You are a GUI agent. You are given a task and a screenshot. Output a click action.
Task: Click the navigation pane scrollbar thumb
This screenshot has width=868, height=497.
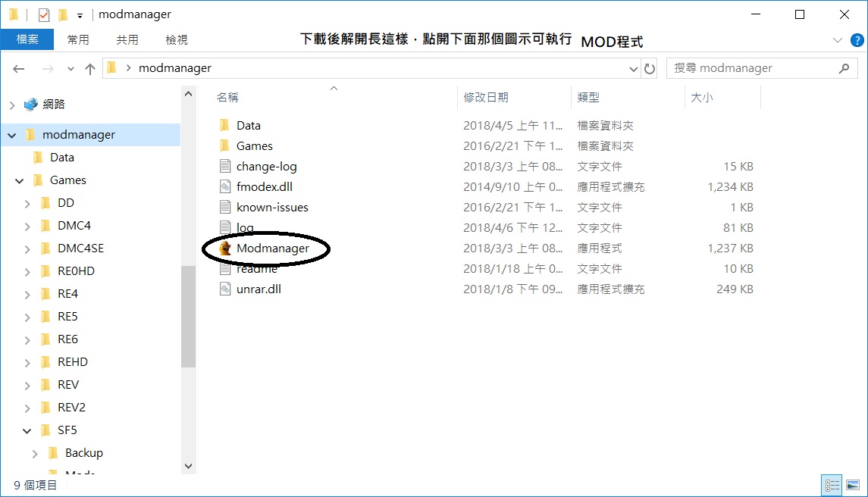188,316
